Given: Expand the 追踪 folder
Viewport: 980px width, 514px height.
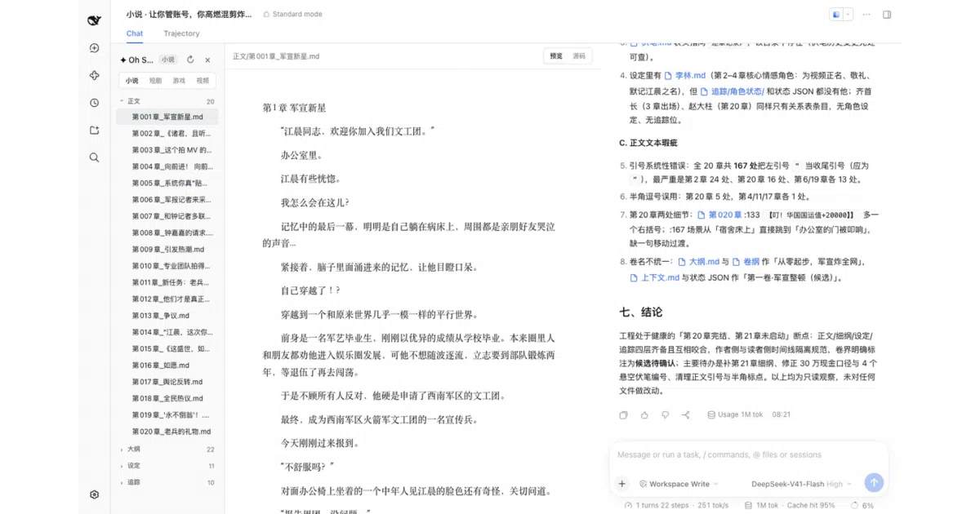Looking at the screenshot, I should [167, 482].
